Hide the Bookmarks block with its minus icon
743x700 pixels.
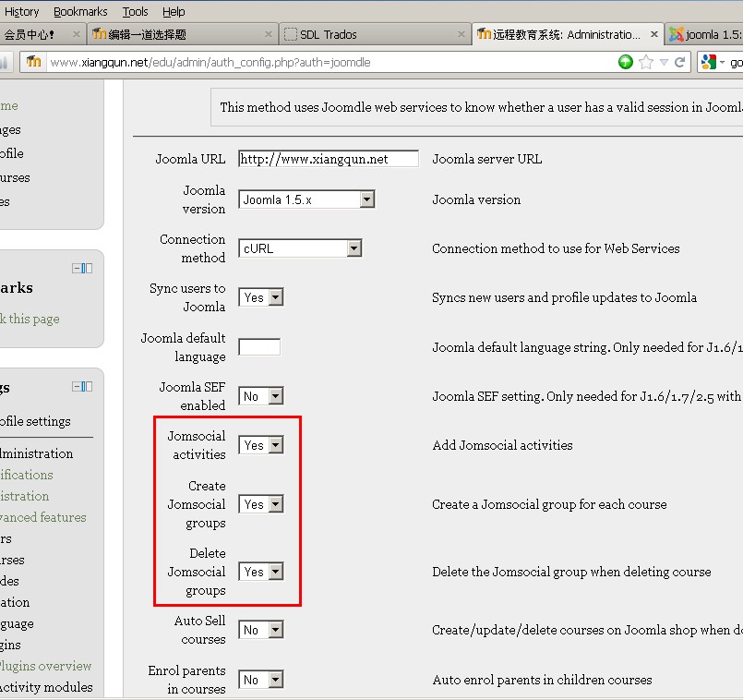77,268
